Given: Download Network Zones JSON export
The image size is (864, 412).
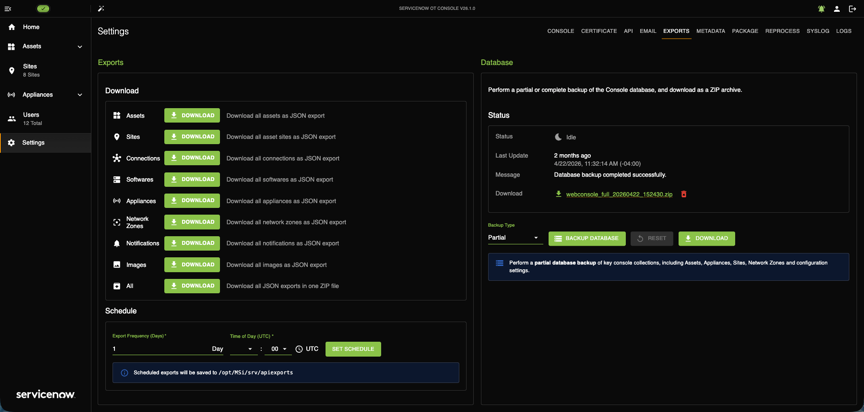Looking at the screenshot, I should point(192,222).
